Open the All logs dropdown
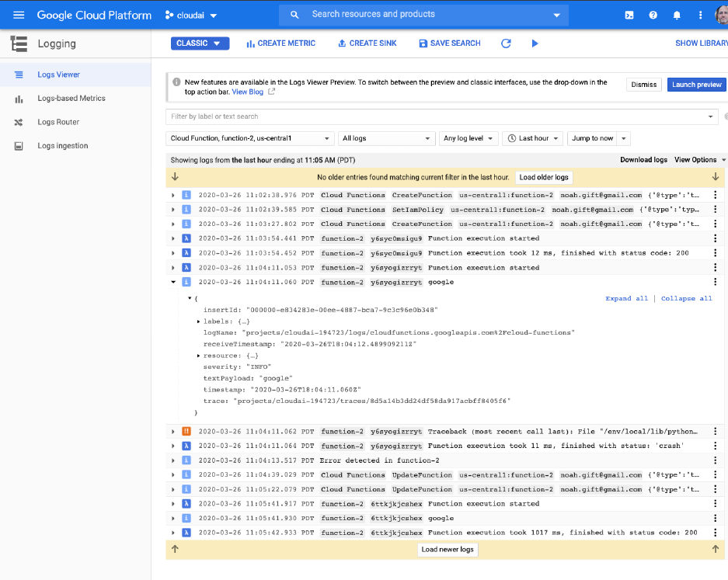Image resolution: width=728 pixels, height=580 pixels. pyautogui.click(x=386, y=138)
